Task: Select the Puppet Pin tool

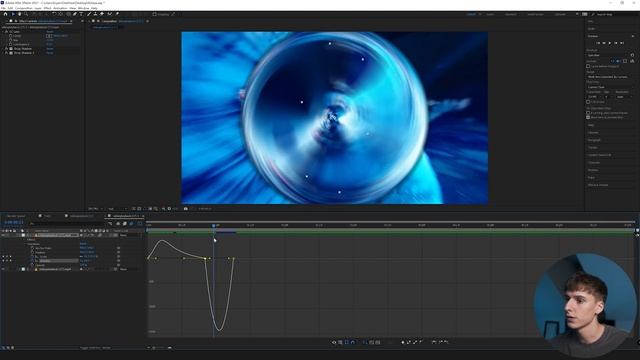Action: [117, 14]
